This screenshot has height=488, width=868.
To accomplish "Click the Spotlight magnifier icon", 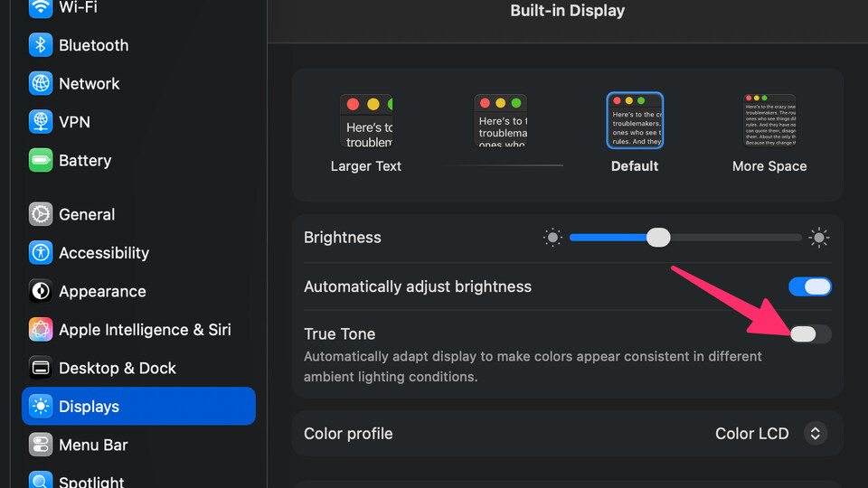I will tap(41, 480).
